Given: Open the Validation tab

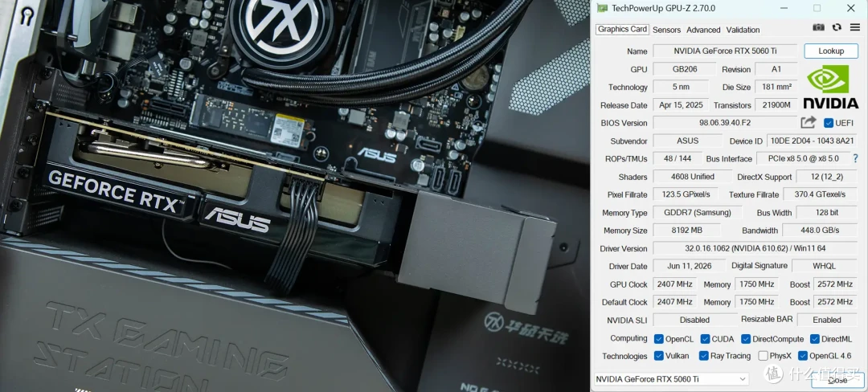Looking at the screenshot, I should [x=743, y=30].
